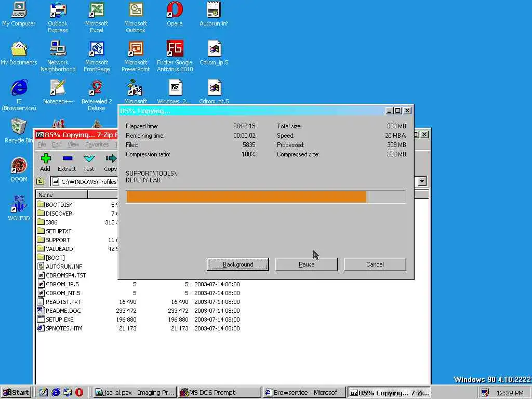Viewport: 532px width, 399px height.
Task: Launch Microsoft FrontPage shortcut
Action: (97, 56)
